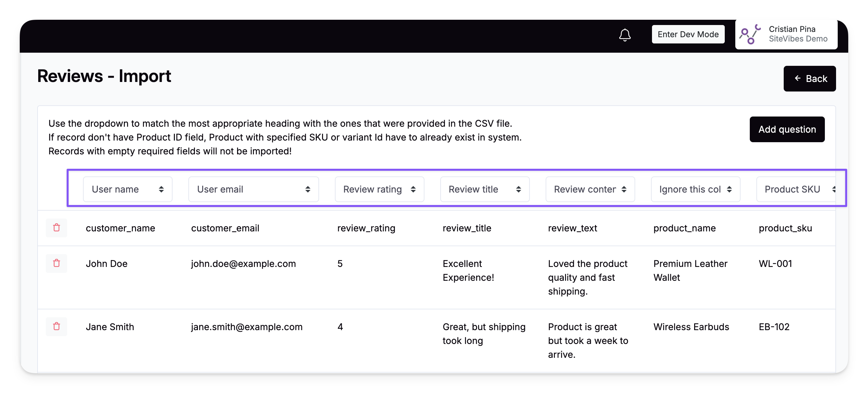Open the Ignore this column dropdown
Image resolution: width=868 pixels, height=393 pixels.
(695, 189)
